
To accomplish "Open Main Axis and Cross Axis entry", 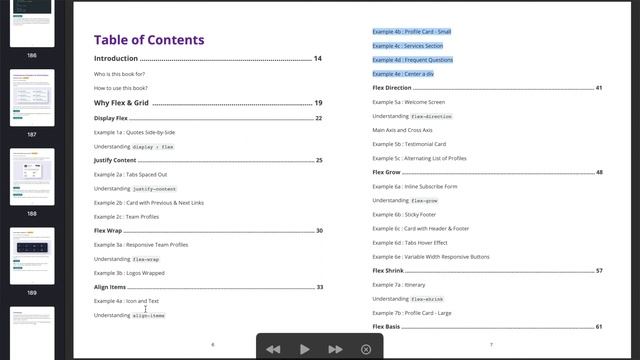I will pos(402,130).
